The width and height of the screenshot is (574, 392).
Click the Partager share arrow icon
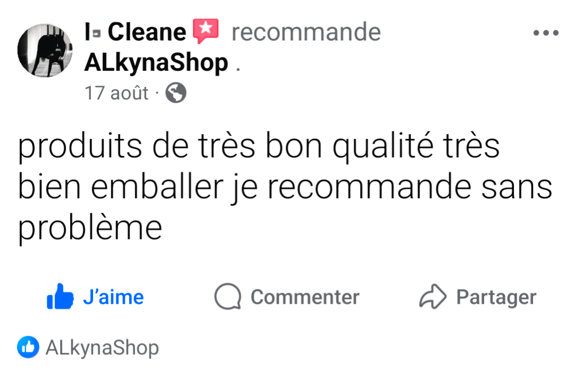point(432,296)
